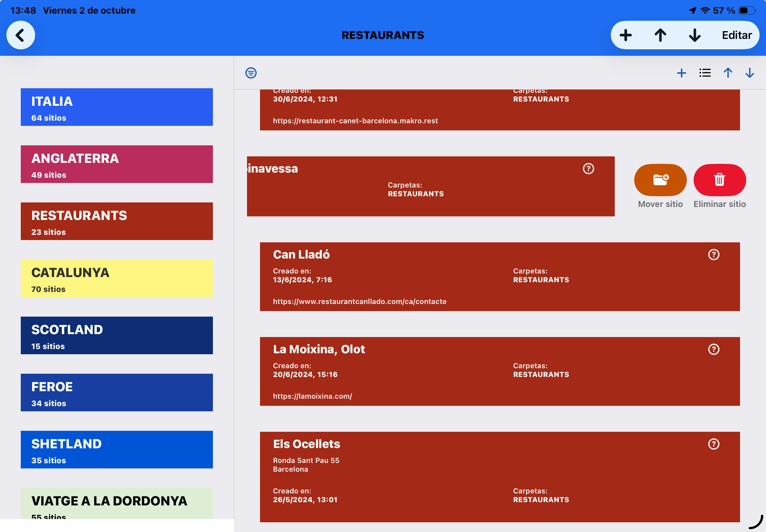Screen dimensions: 766x532
Task: Tap the red Eliminar sitio trash button
Action: [720, 180]
